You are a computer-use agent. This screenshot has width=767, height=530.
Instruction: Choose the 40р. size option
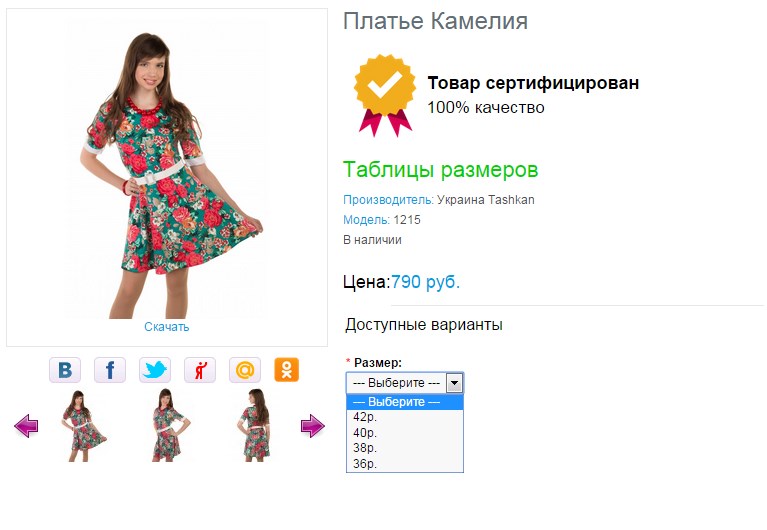pyautogui.click(x=405, y=433)
